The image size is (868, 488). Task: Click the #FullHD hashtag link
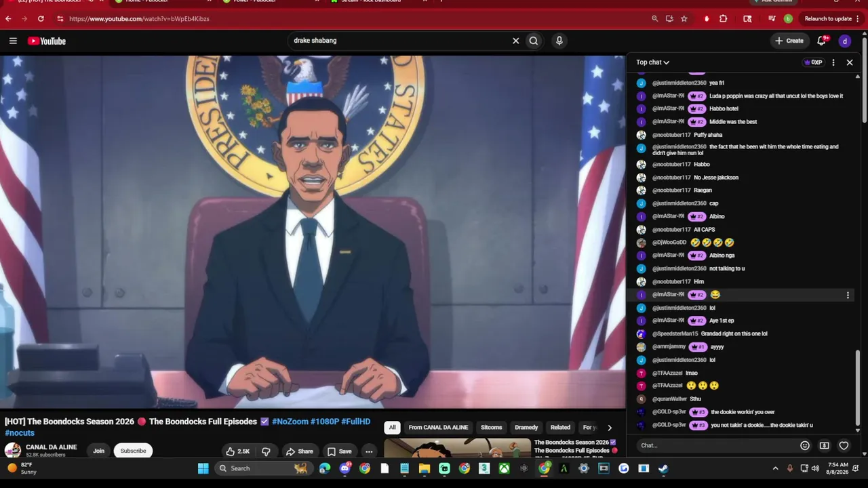click(x=356, y=422)
